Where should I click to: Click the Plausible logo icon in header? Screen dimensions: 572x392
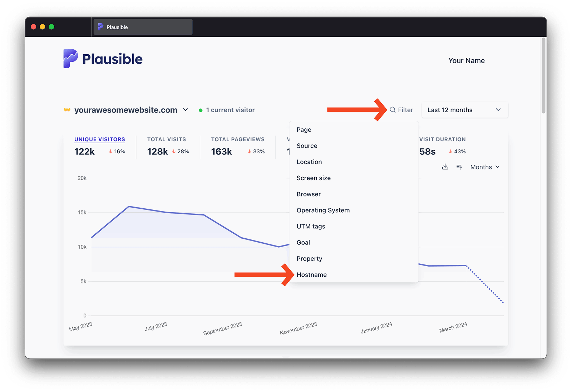point(70,59)
